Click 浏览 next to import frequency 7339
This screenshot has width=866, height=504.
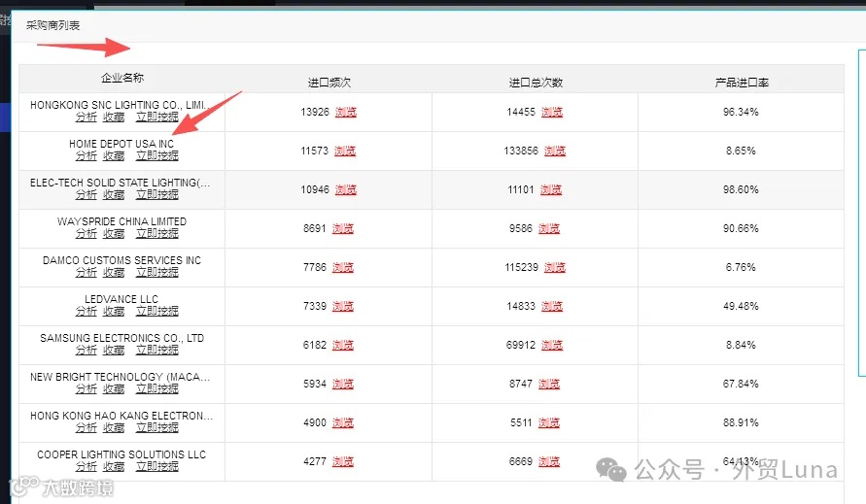tap(343, 306)
